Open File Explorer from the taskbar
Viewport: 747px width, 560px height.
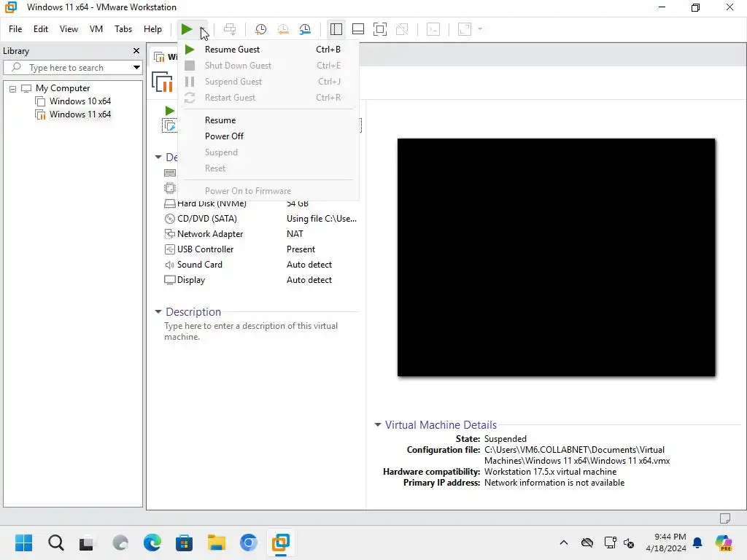tap(216, 542)
